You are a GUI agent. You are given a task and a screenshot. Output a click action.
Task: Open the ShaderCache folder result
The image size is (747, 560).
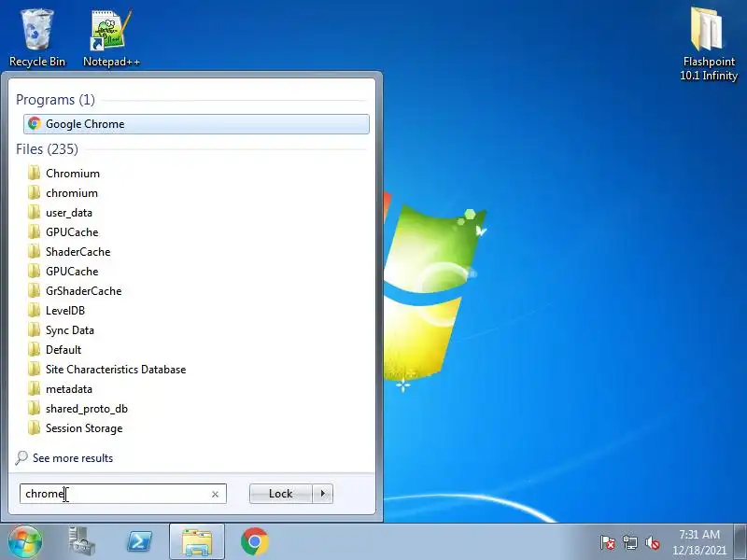(78, 251)
